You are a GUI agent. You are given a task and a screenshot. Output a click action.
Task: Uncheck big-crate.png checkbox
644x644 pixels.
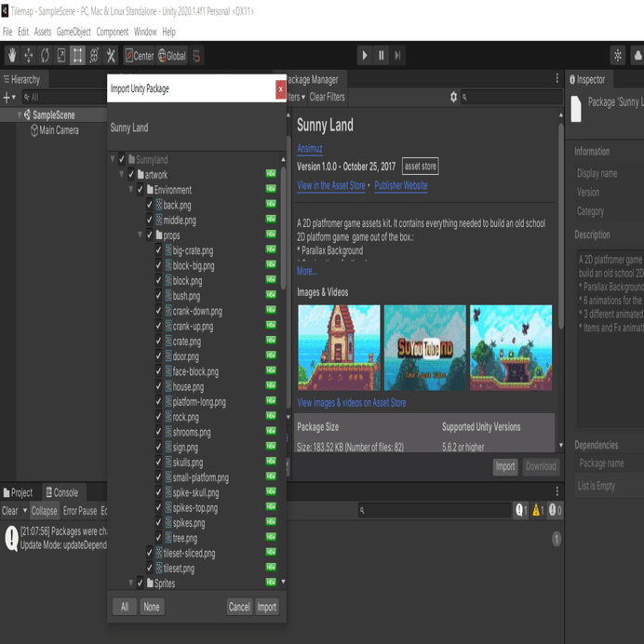(x=158, y=250)
